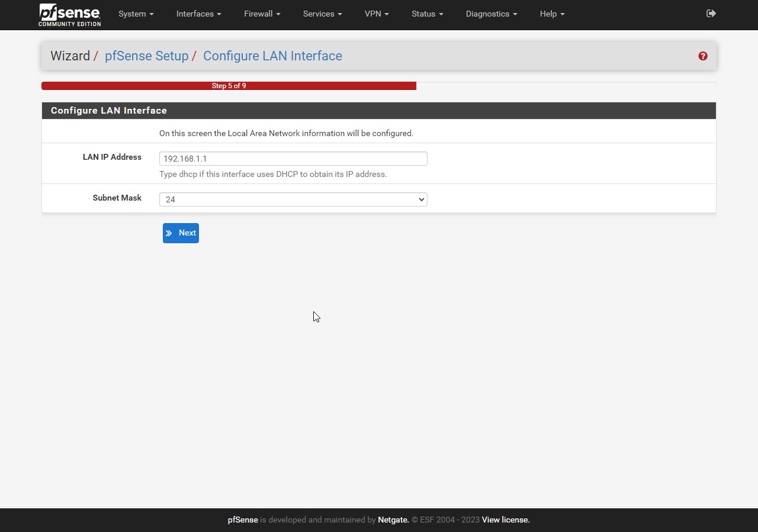Click the 'On this screen the Local Area Network' text
This screenshot has width=758, height=532.
pyautogui.click(x=286, y=133)
